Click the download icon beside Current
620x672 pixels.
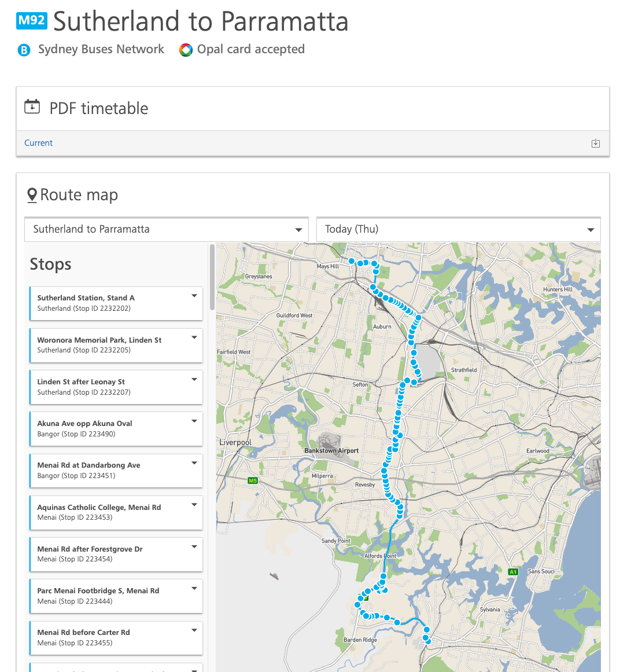click(x=595, y=143)
